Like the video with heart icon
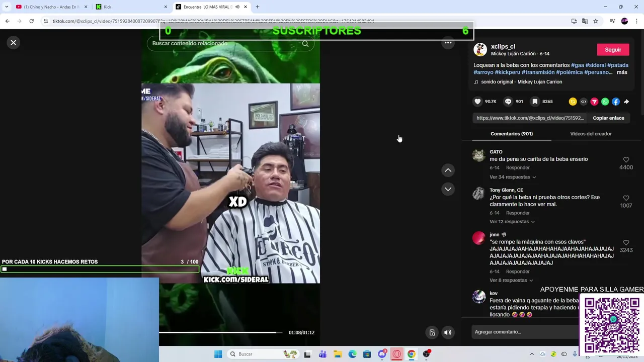This screenshot has height=362, width=644. coord(477,102)
